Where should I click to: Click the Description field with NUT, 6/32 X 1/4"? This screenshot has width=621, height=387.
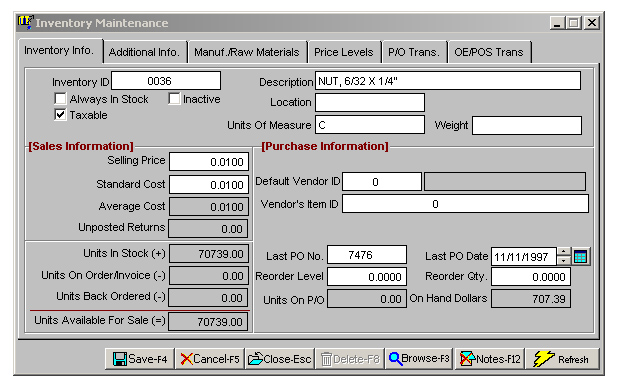click(x=448, y=81)
